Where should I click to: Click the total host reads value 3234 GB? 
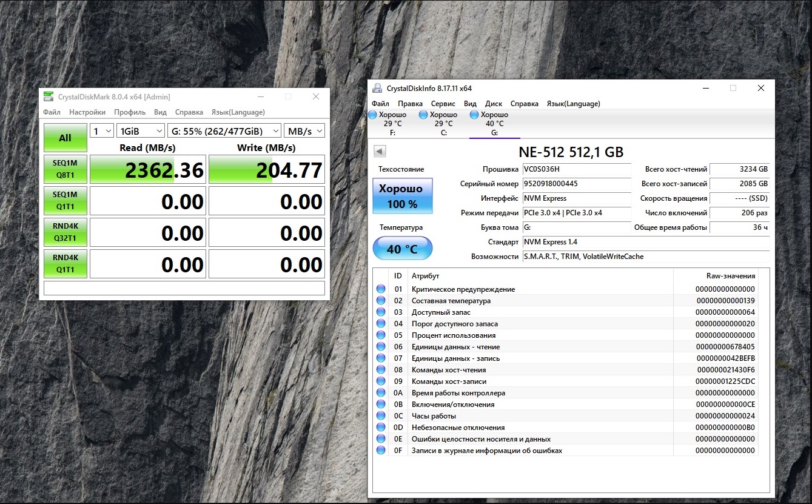coord(740,169)
